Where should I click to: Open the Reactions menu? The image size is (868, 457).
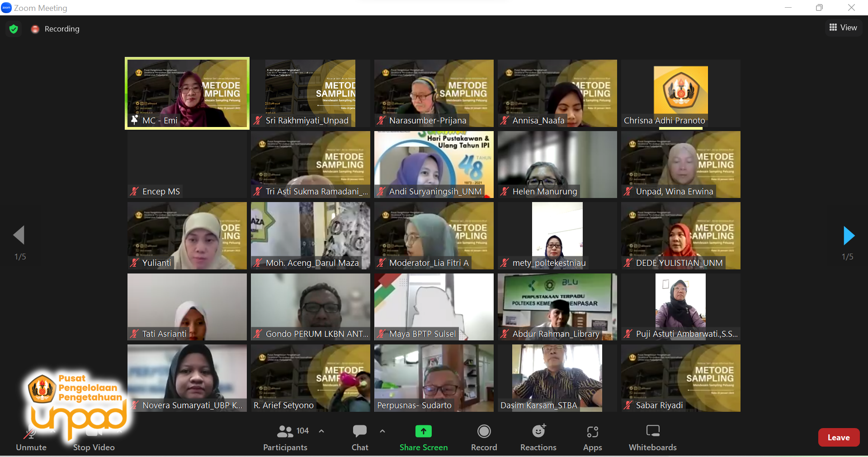[538, 438]
